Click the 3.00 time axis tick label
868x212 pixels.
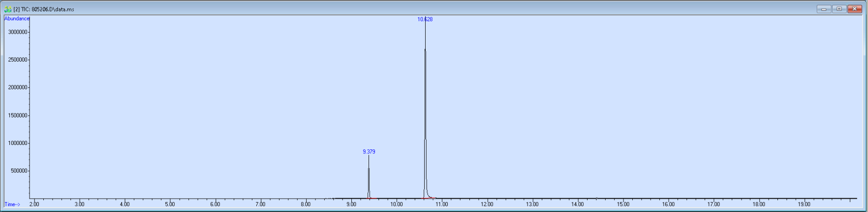[x=79, y=204]
